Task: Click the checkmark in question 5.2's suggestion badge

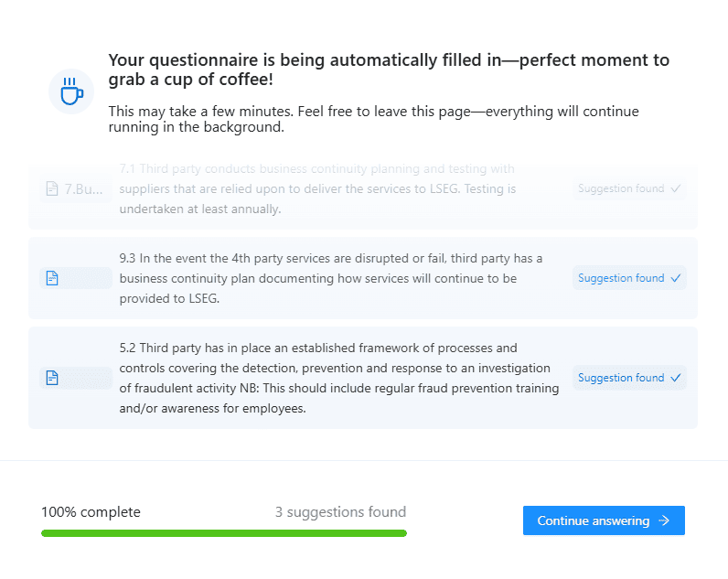Action: [676, 378]
